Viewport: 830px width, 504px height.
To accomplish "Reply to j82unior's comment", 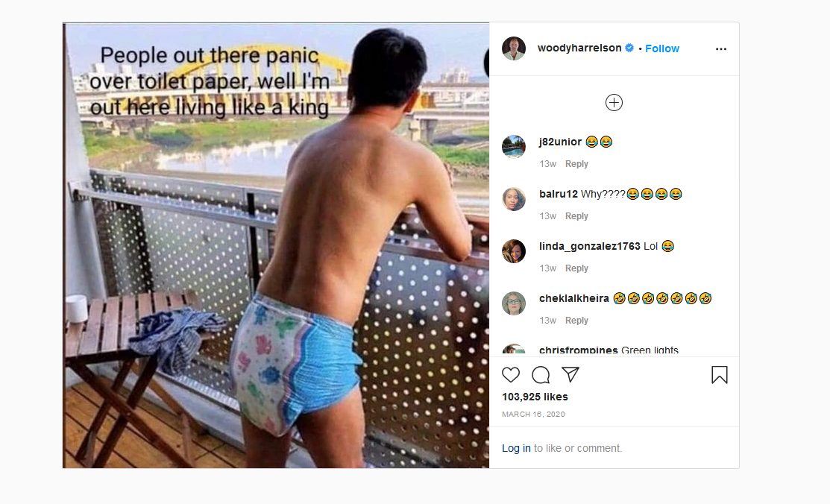I will click(x=576, y=164).
